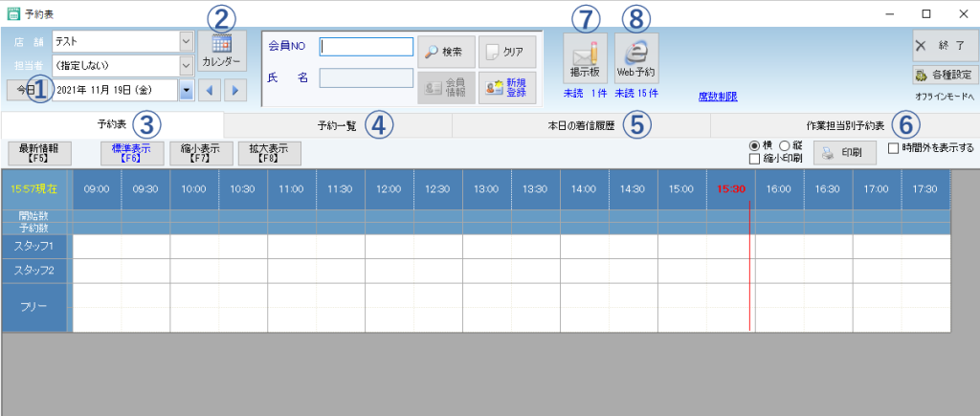Open 各種設定 settings

coord(942,75)
